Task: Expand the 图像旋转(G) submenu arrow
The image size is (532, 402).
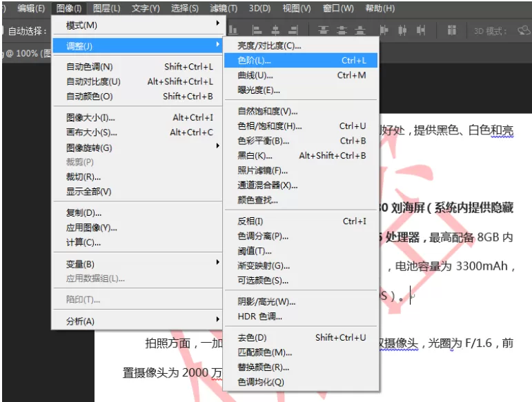Action: pyautogui.click(x=218, y=145)
